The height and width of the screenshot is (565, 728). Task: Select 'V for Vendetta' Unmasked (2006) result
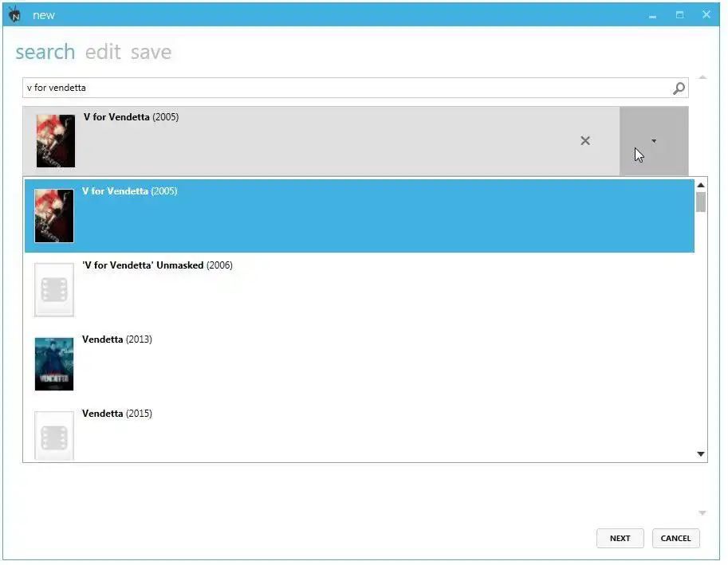tap(360, 290)
